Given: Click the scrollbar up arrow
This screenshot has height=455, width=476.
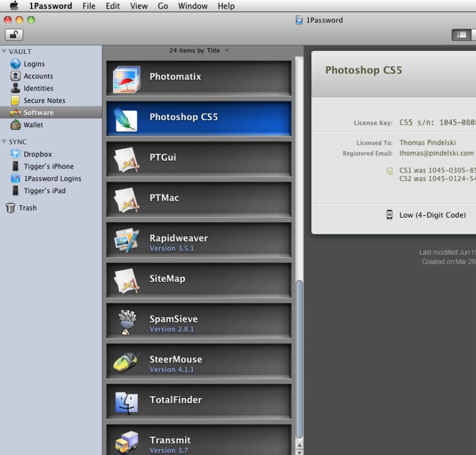Looking at the screenshot, I should pyautogui.click(x=299, y=445).
